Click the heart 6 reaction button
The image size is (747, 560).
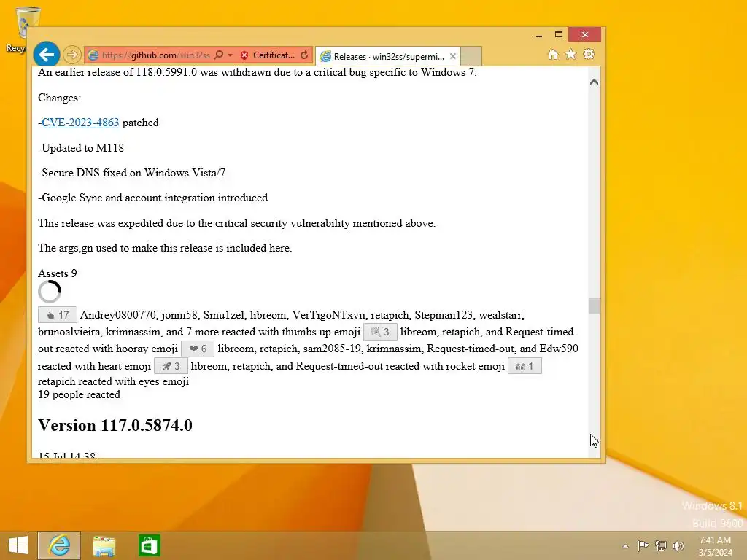pyautogui.click(x=198, y=349)
